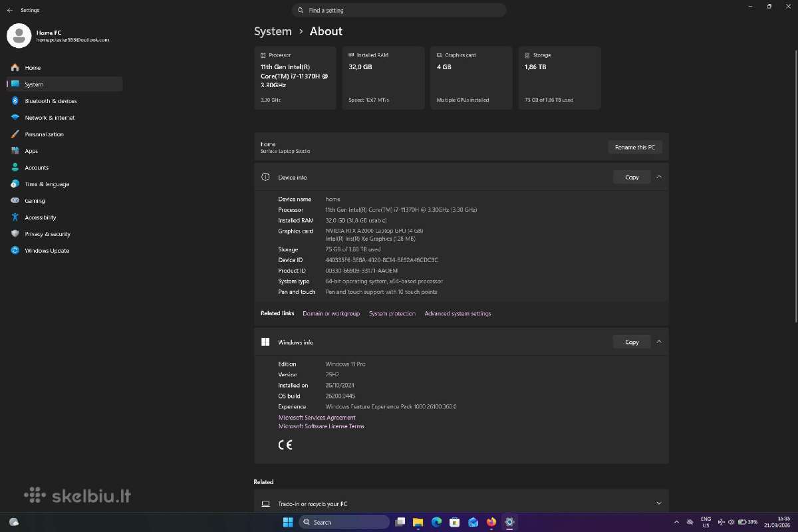This screenshot has height=532, width=798.
Task: Click the battery 39% indicator
Action: pyautogui.click(x=748, y=522)
